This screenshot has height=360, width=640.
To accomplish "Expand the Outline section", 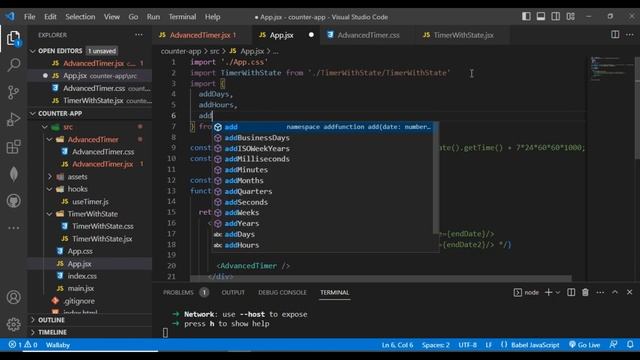I will click(x=90, y=320).
